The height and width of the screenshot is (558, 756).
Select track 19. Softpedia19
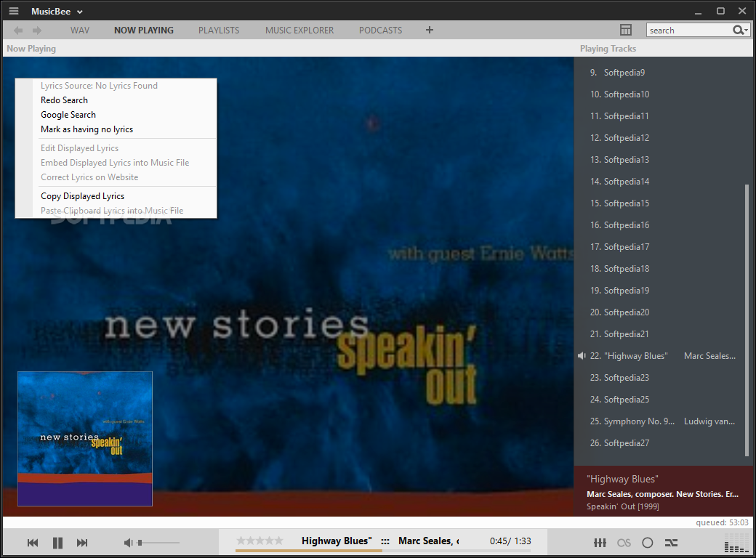[x=659, y=290]
